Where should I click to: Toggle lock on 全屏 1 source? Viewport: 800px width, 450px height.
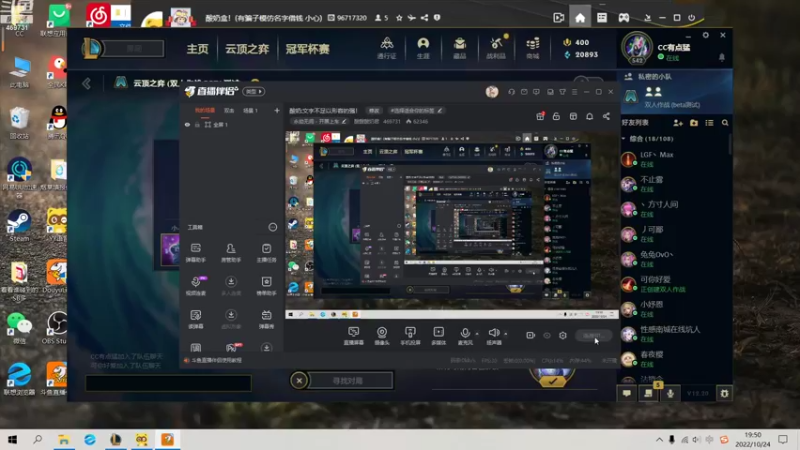click(197, 124)
